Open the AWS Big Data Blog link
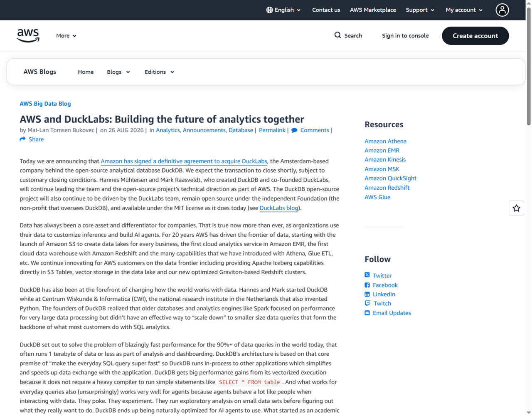The image size is (532, 416). pos(45,104)
